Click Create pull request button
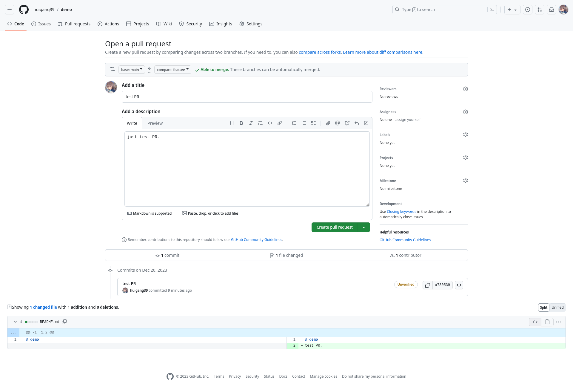This screenshot has width=573, height=392. coord(334,227)
